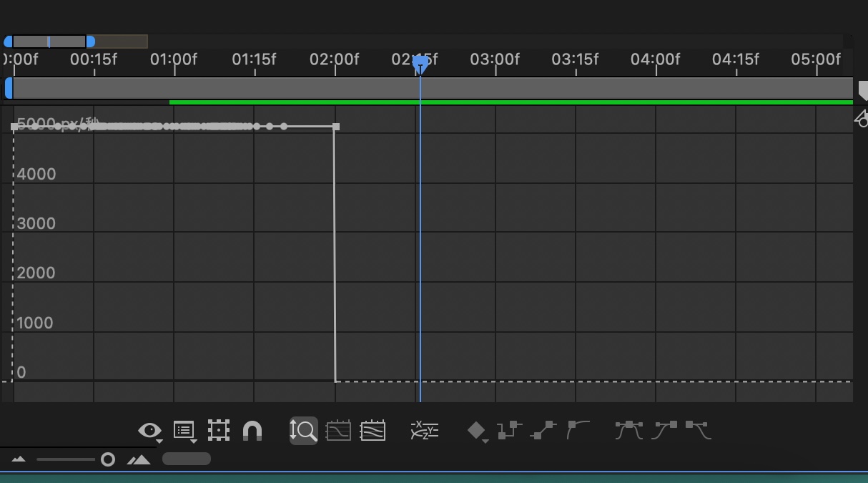Select the Fit Selection to View icon
This screenshot has height=483, width=868.
338,430
